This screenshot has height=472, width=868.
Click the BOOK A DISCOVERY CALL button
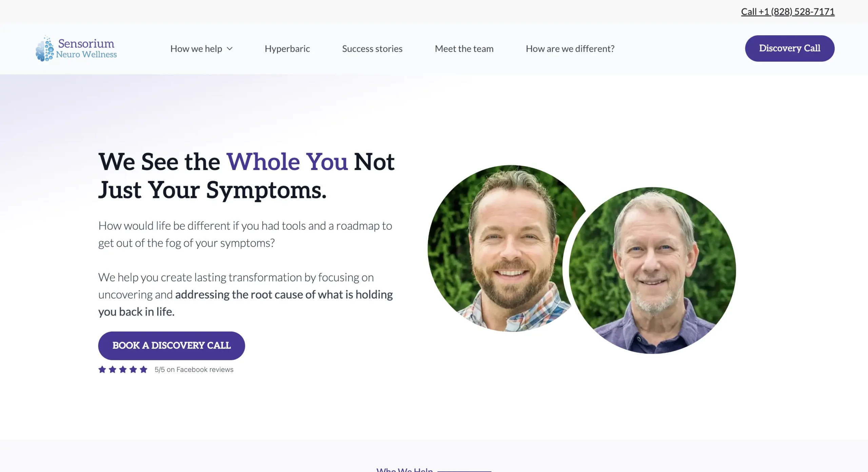[172, 346]
